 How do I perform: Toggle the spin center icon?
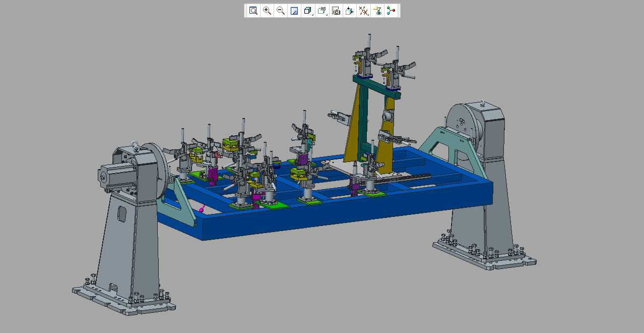point(392,11)
